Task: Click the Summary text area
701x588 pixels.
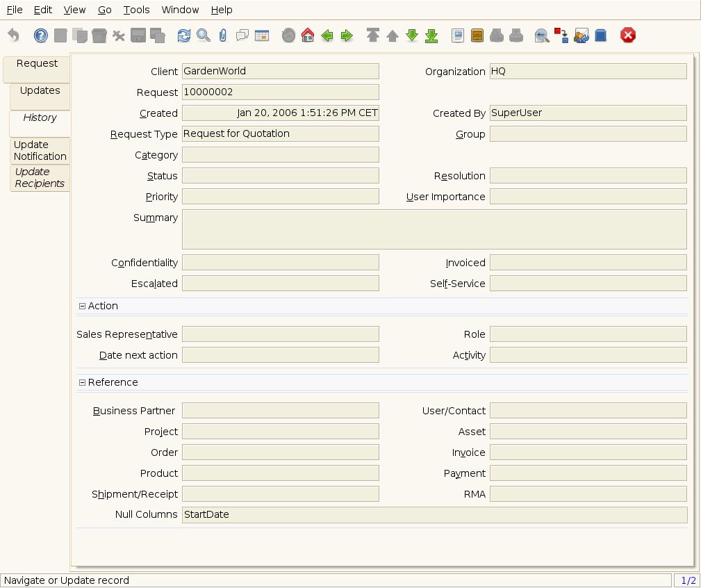Action: click(434, 229)
